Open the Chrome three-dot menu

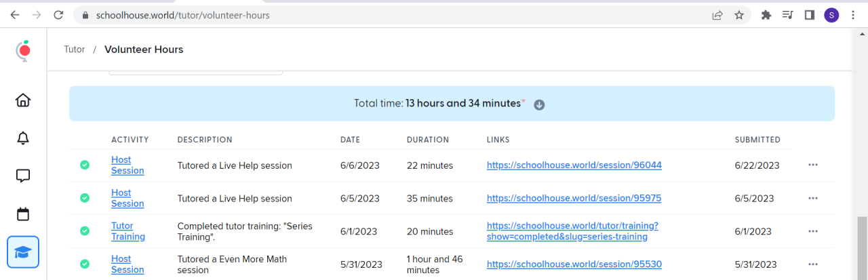(x=854, y=15)
